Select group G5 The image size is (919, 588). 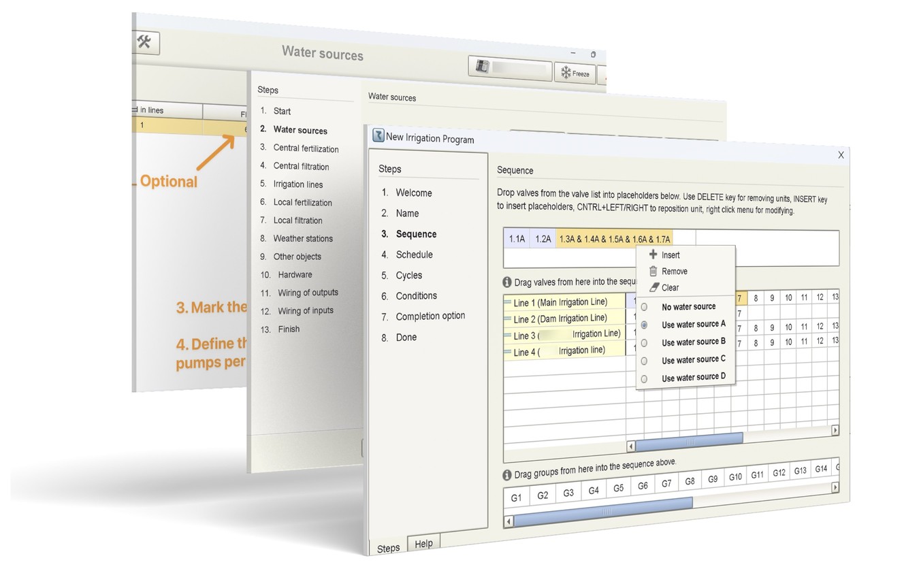(618, 488)
